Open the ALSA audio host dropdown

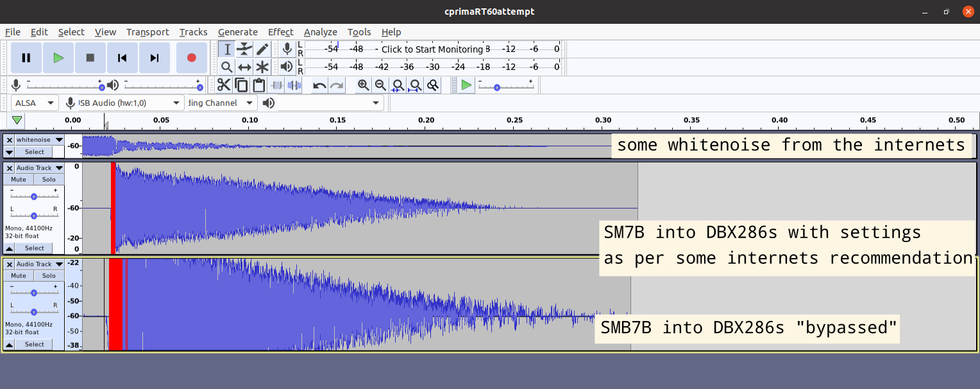click(x=35, y=103)
